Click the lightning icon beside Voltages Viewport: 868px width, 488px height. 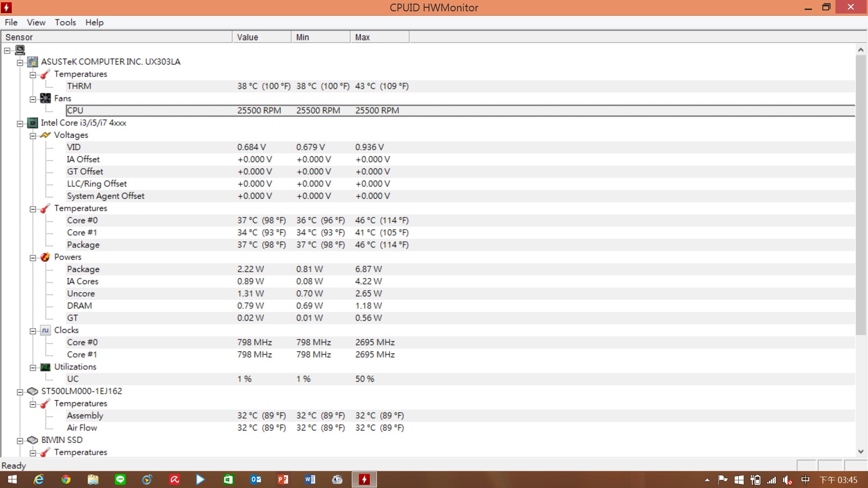(45, 135)
